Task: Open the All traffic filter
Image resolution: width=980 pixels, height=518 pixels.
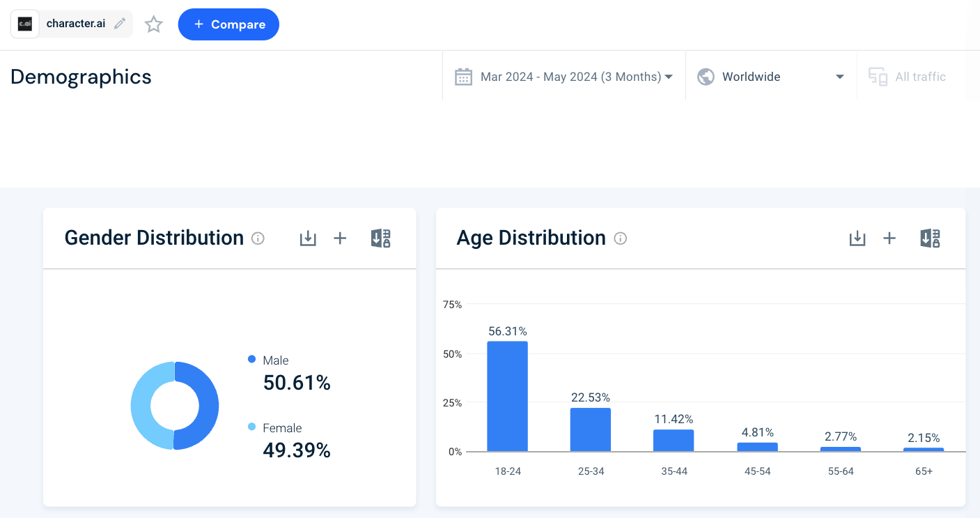Action: tap(908, 77)
